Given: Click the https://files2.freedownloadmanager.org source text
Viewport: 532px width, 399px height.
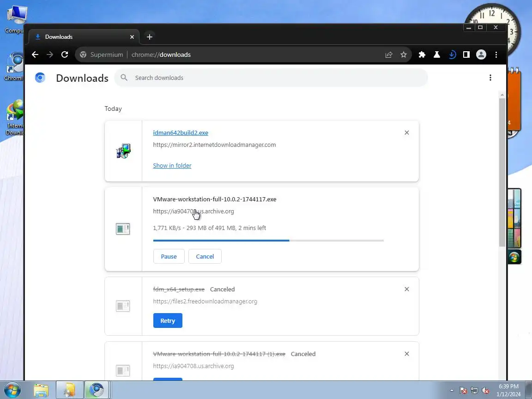Looking at the screenshot, I should click(205, 301).
